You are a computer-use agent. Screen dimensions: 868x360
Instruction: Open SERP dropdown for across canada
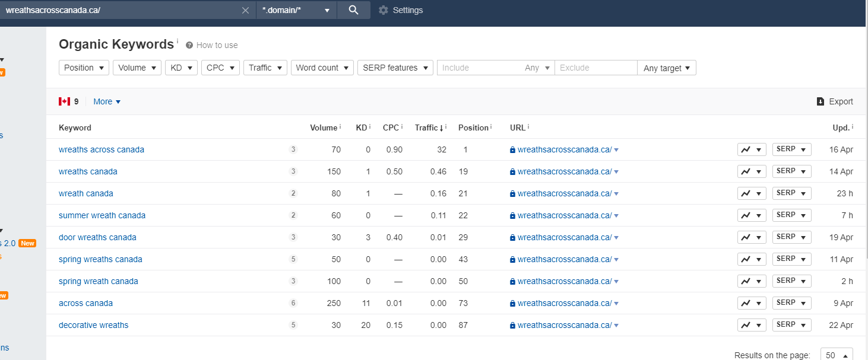pos(791,303)
